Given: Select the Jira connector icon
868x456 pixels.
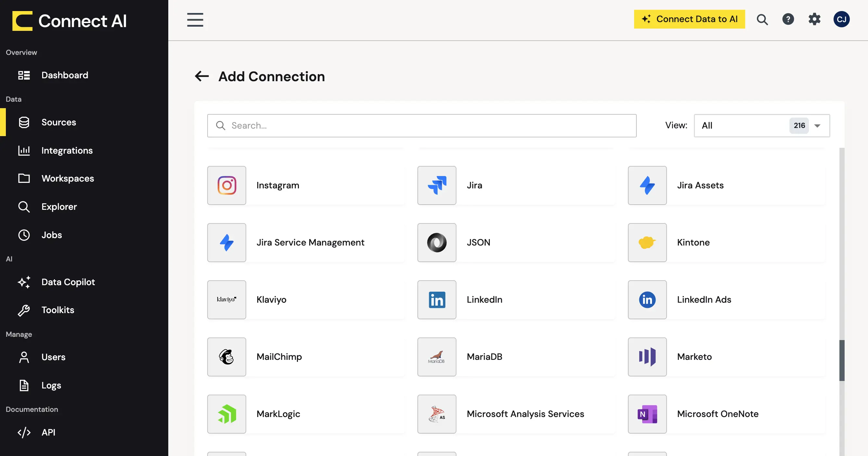Looking at the screenshot, I should pos(437,185).
